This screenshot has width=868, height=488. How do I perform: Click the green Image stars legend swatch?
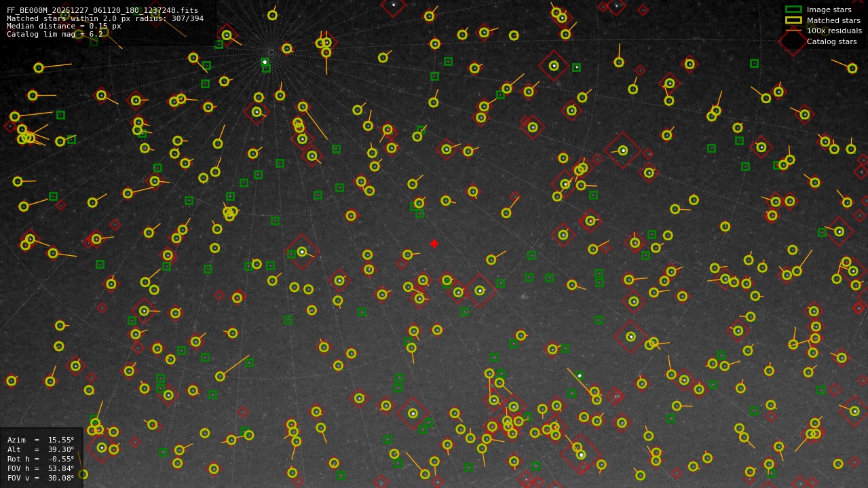pos(793,10)
